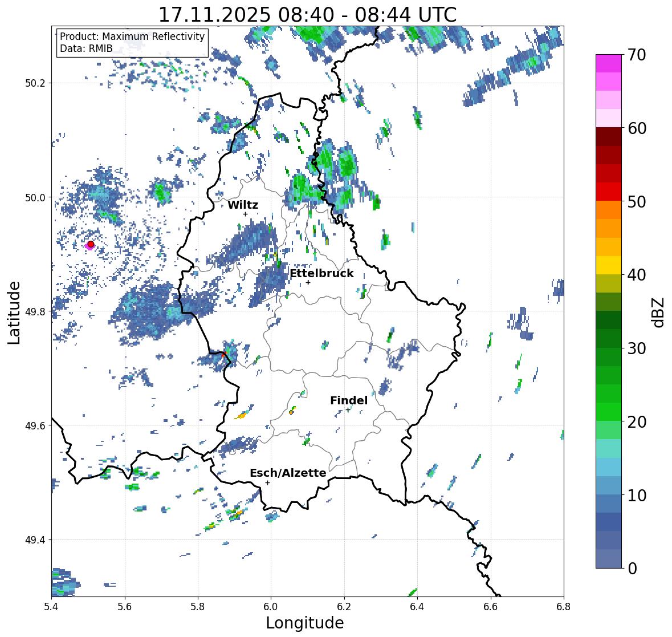672x637 pixels.
Task: Pick the orange 48 dBZ colorbar band
Action: click(x=609, y=210)
